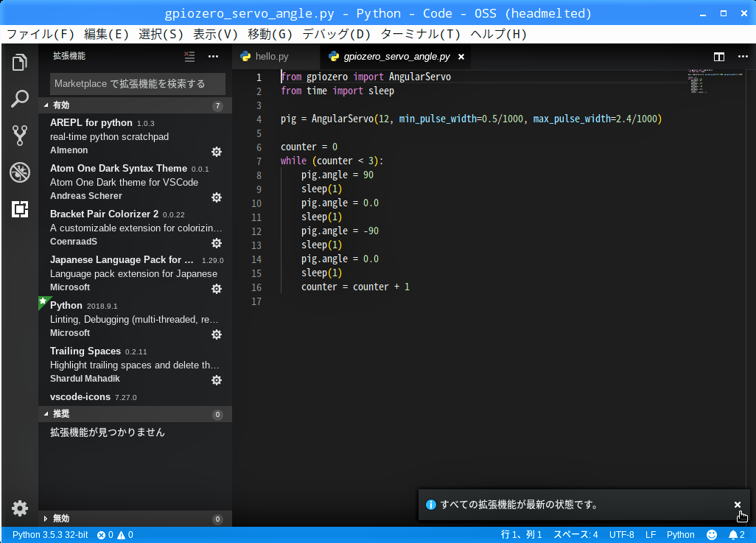
Task: Click the "pig.angle = 90" code line
Action: point(337,175)
